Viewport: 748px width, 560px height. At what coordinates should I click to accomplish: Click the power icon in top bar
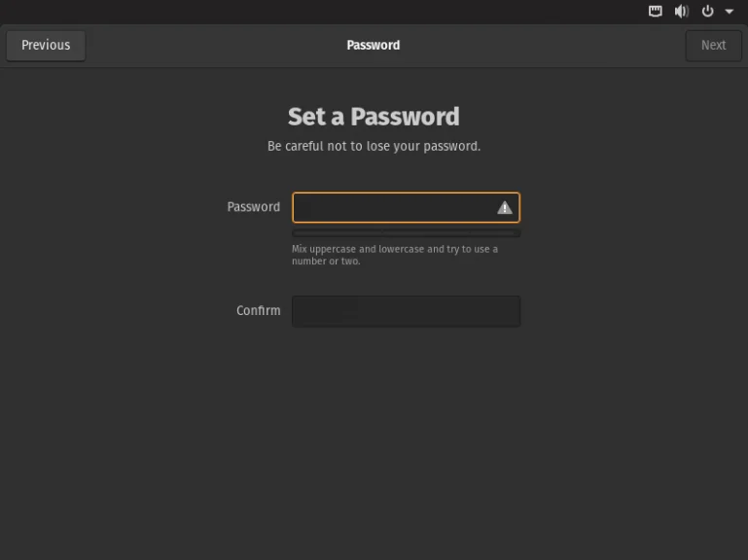(x=707, y=12)
